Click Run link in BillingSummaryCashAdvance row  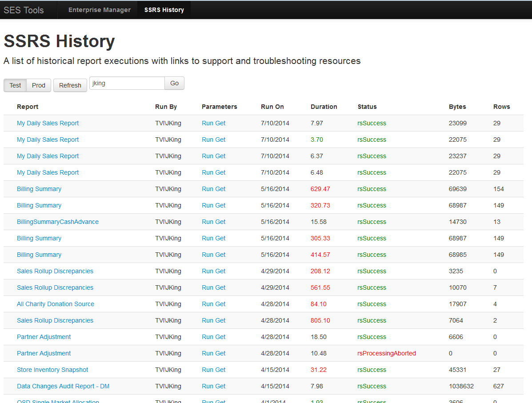pos(207,222)
